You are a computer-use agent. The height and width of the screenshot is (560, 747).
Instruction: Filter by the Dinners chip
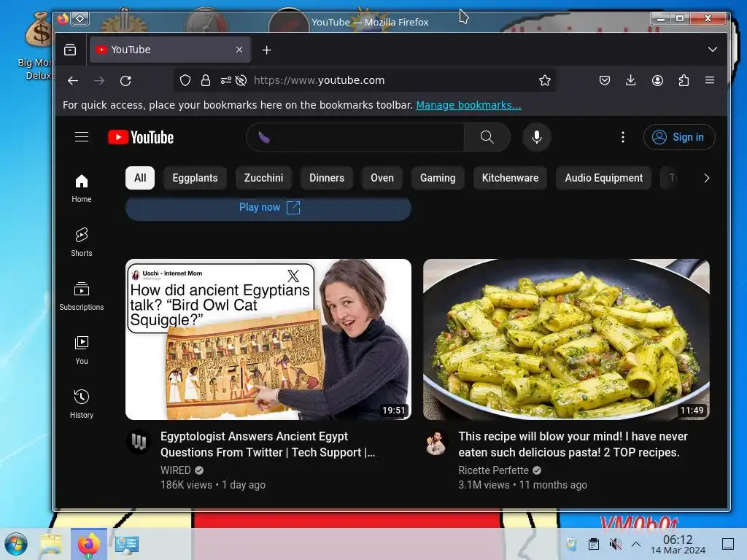pyautogui.click(x=327, y=178)
